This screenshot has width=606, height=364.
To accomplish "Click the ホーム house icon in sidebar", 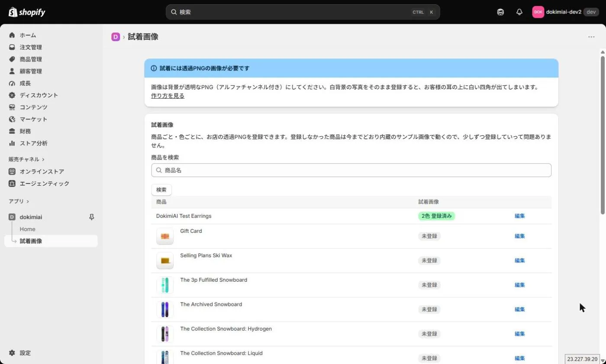I will (12, 35).
